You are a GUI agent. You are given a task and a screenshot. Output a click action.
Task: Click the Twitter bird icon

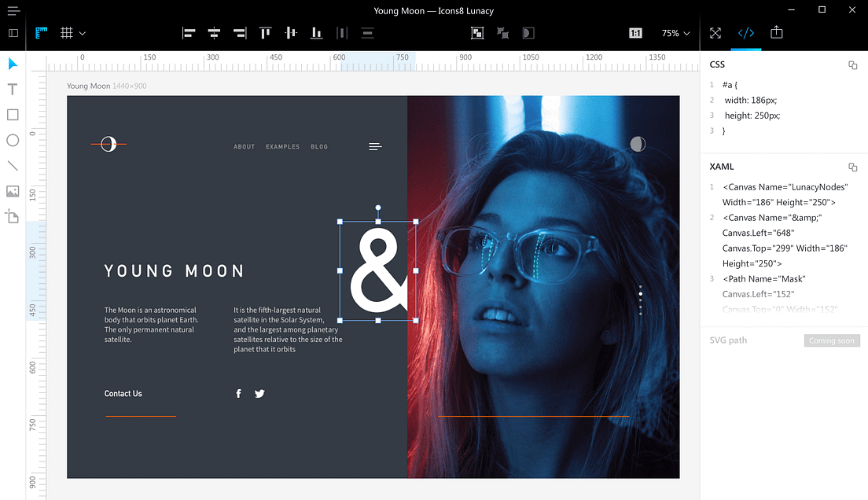pos(259,394)
